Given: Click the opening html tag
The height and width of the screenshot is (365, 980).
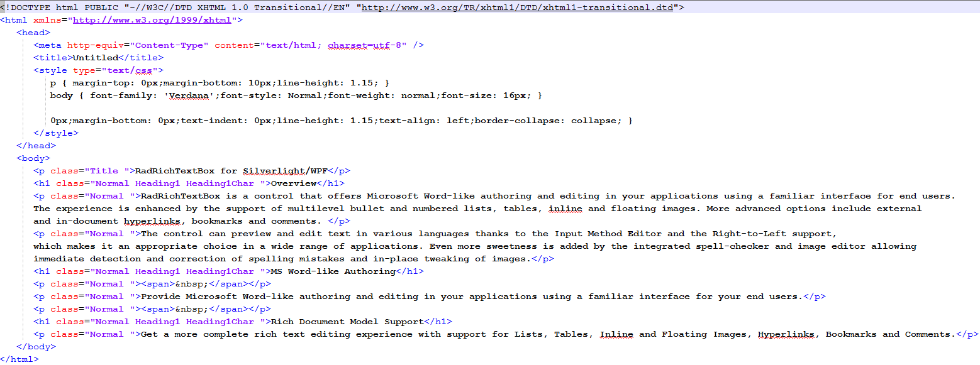Looking at the screenshot, I should 14,19.
